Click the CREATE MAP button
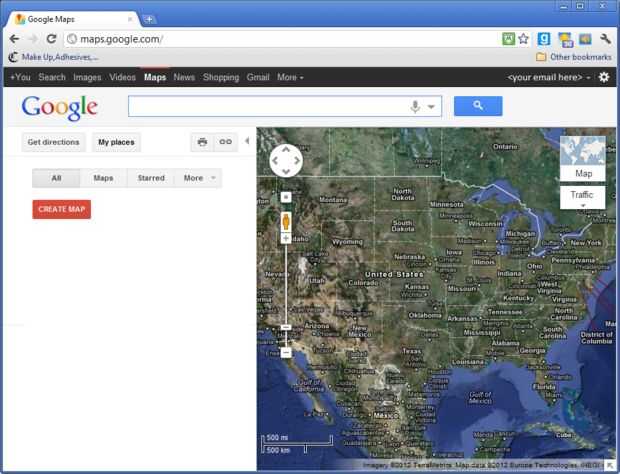The width and height of the screenshot is (620, 474). pos(62,209)
